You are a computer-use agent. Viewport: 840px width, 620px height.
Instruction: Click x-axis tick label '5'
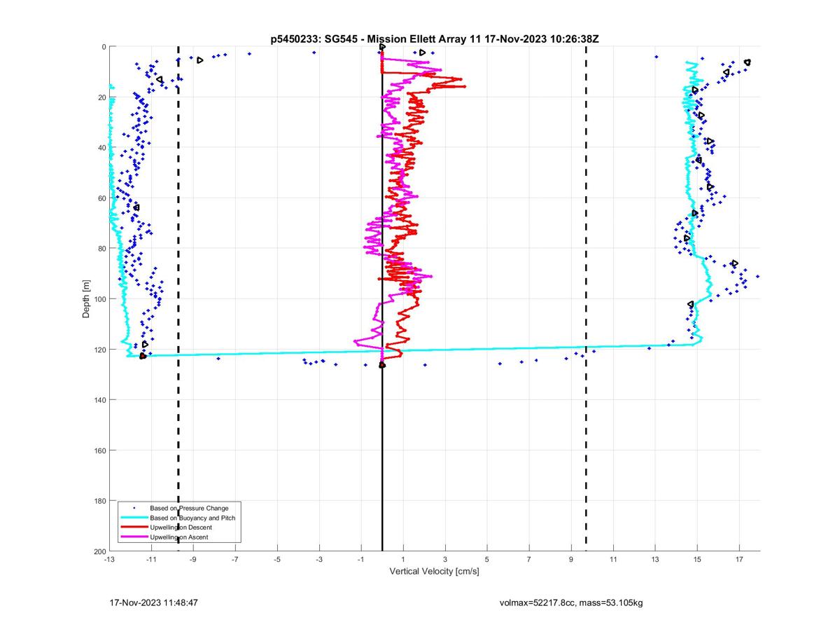(487, 559)
